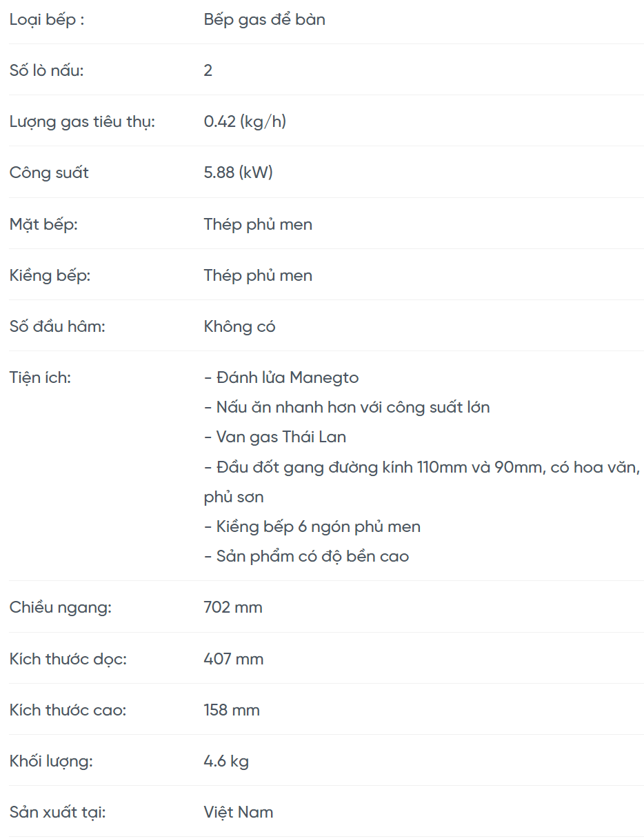Click the "Việt Nam" origin value
This screenshot has width=644, height=839.
239,812
